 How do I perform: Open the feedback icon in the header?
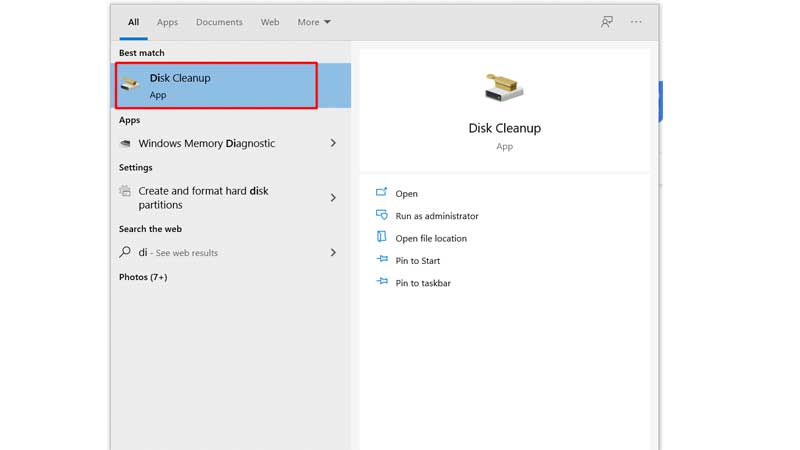(606, 22)
